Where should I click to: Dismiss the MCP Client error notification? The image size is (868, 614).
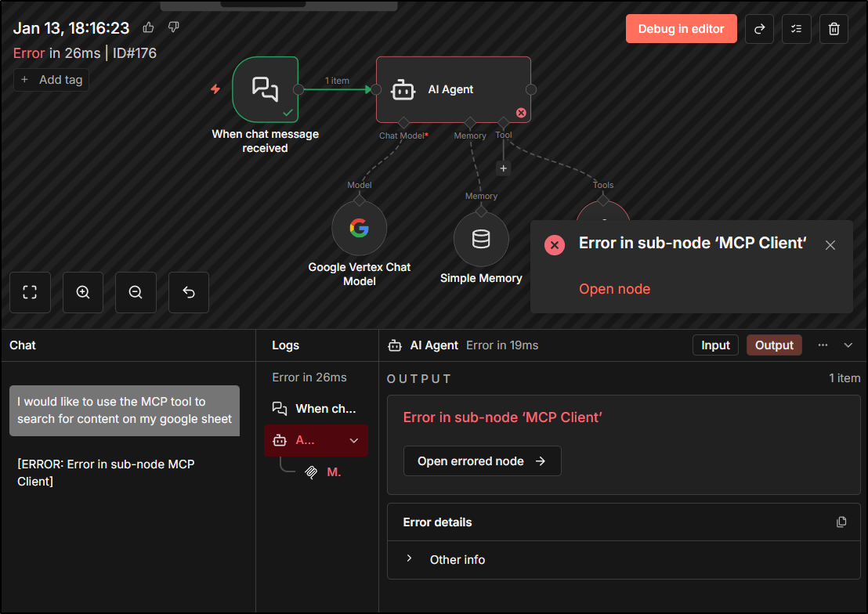tap(830, 245)
